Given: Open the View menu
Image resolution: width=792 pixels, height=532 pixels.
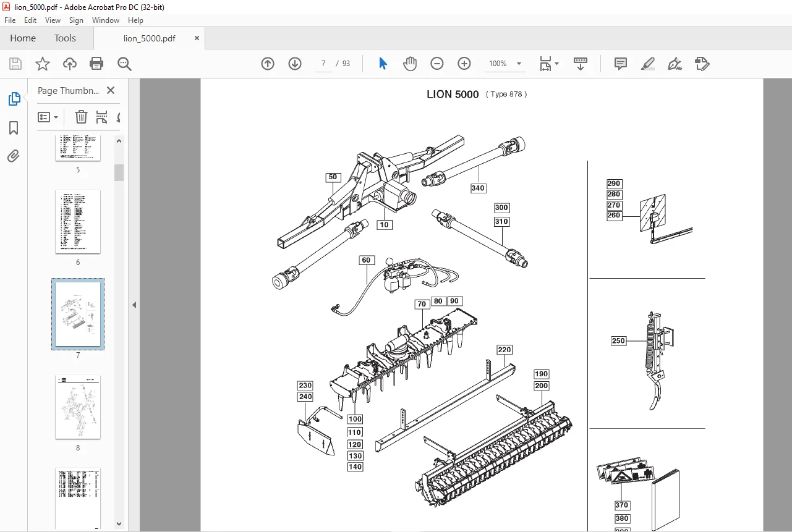Looking at the screenshot, I should [x=53, y=20].
